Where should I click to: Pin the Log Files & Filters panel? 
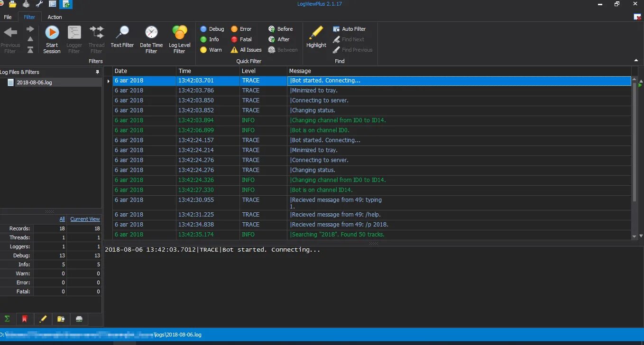point(98,72)
